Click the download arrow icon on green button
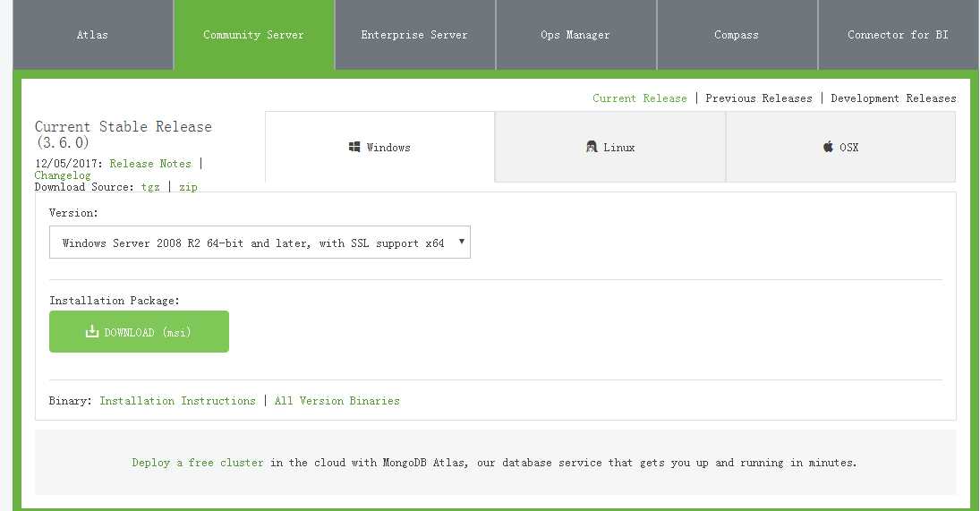The height and width of the screenshot is (511, 980). (x=92, y=331)
